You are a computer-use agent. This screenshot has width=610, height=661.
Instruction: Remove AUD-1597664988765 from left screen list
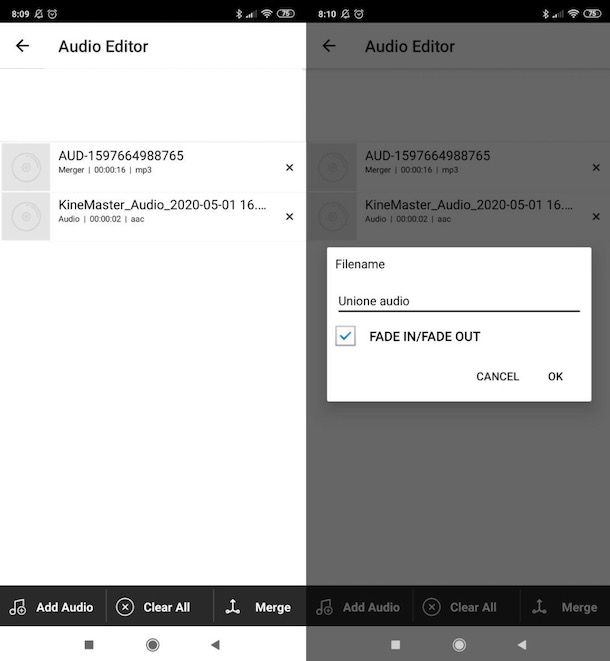(x=289, y=167)
